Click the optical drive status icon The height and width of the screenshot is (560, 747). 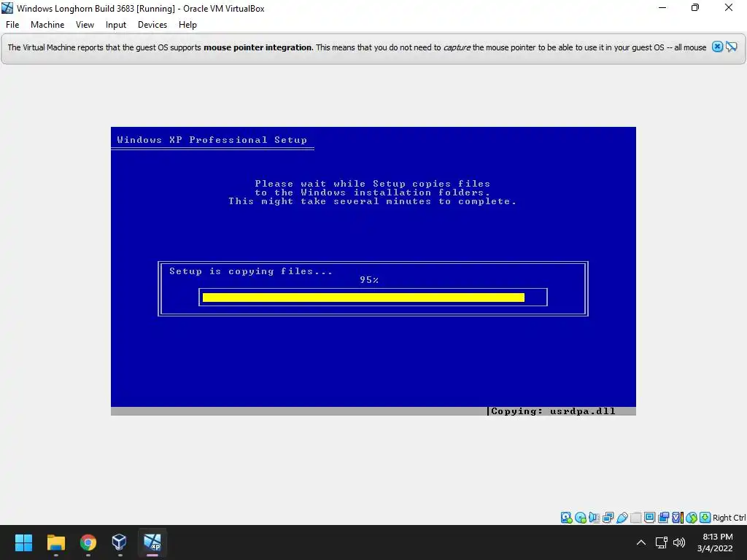pyautogui.click(x=580, y=518)
